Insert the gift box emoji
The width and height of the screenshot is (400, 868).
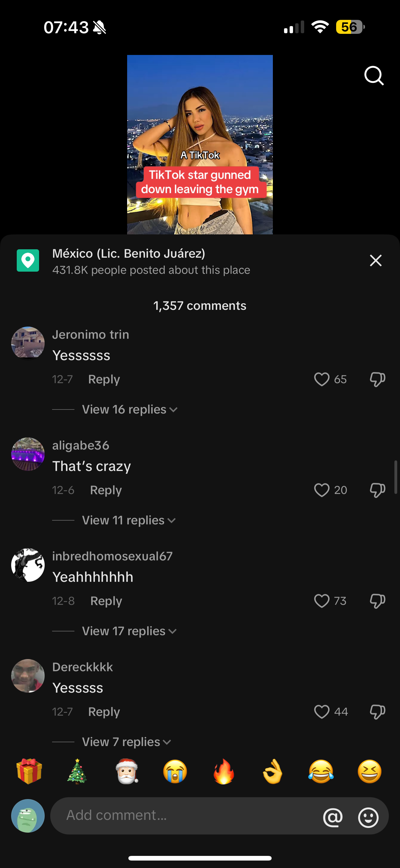point(29,771)
